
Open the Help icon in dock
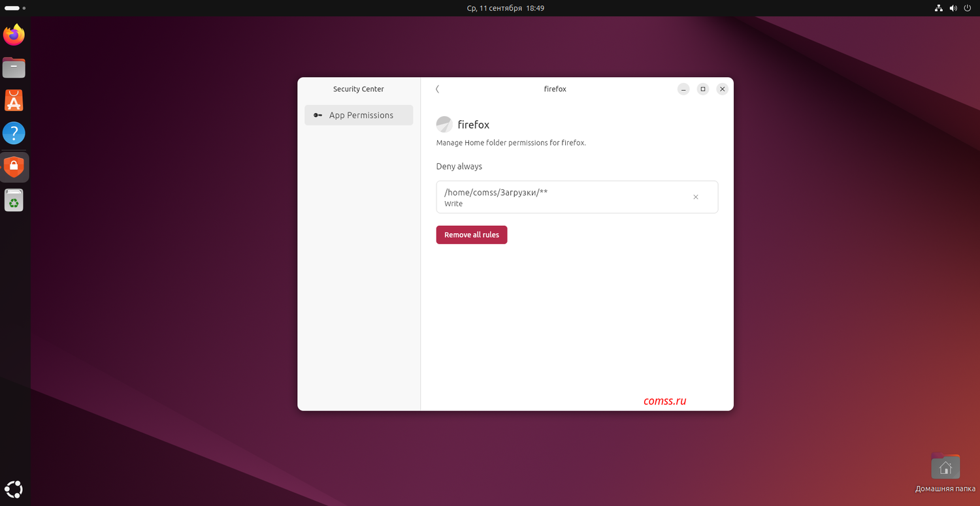pos(14,133)
